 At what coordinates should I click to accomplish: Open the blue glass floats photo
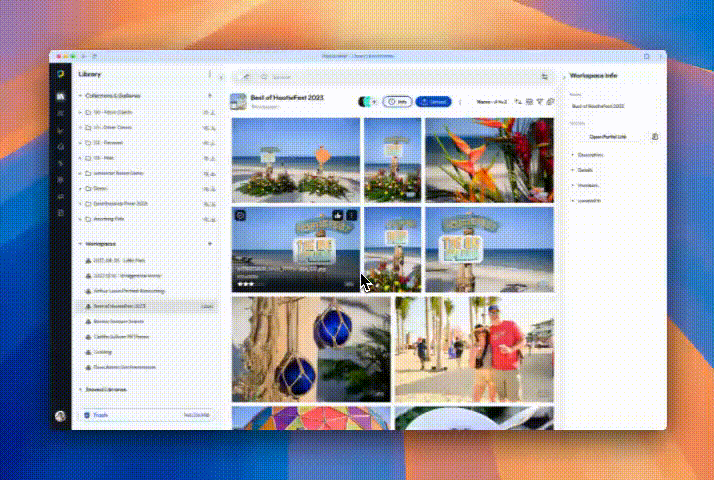[x=311, y=349]
